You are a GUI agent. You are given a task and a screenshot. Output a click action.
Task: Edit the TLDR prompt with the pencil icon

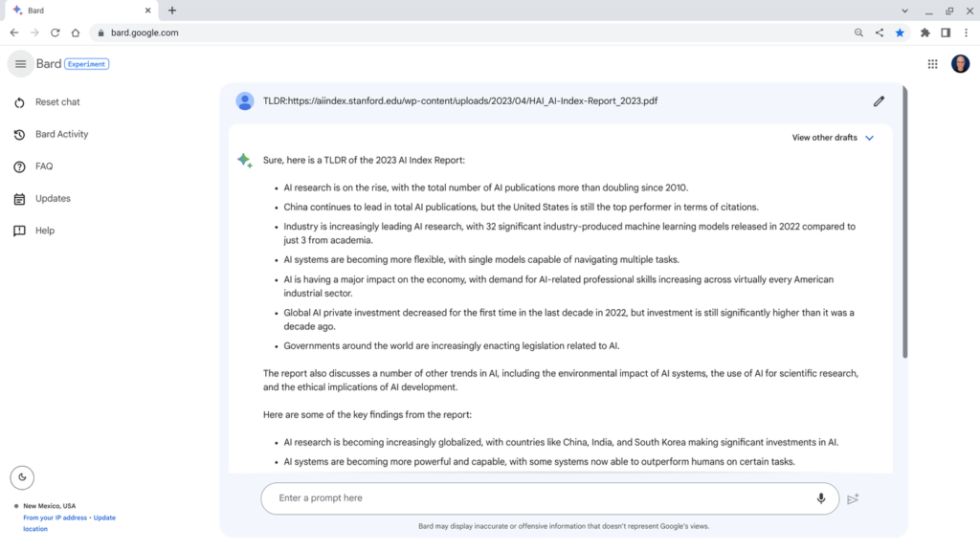pyautogui.click(x=879, y=100)
